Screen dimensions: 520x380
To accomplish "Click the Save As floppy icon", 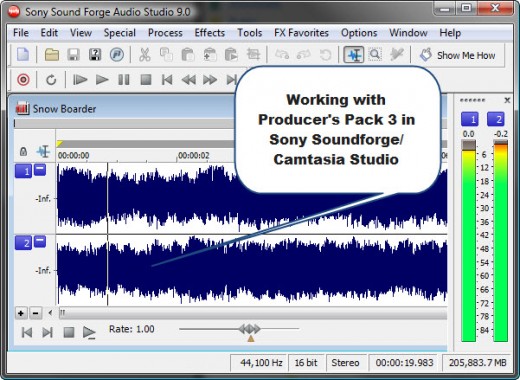I will 95,54.
